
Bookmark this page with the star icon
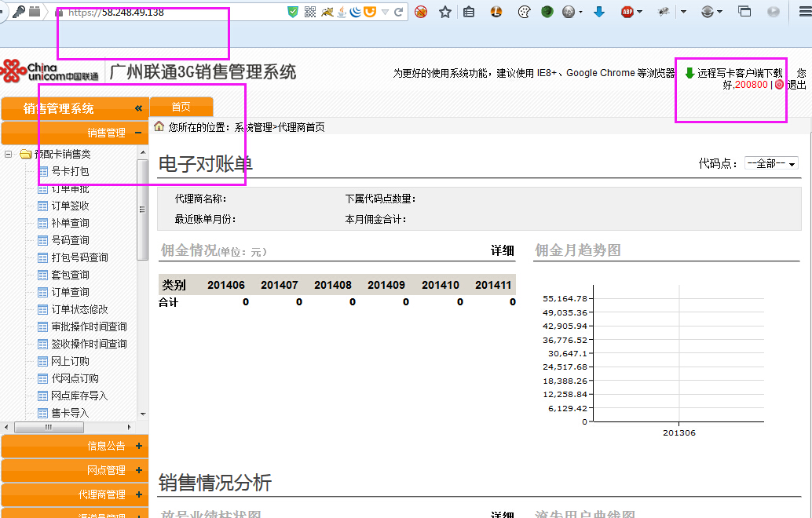444,12
